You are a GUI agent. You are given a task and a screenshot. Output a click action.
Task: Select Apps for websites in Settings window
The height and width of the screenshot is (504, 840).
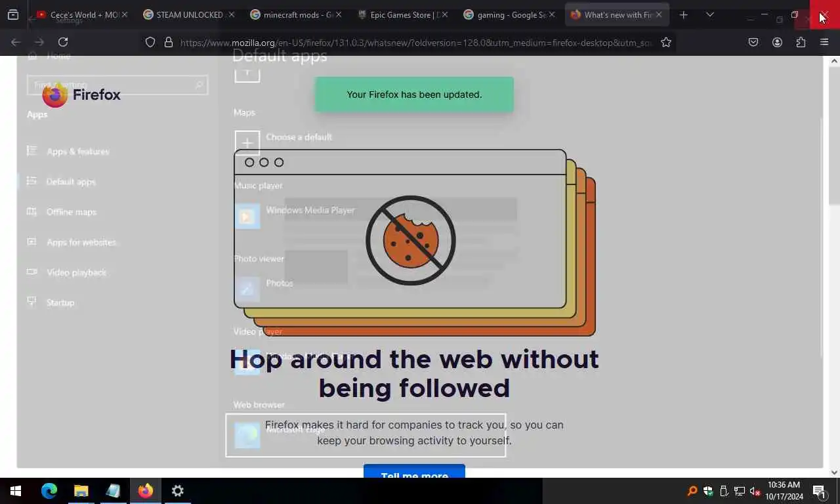[x=81, y=242]
